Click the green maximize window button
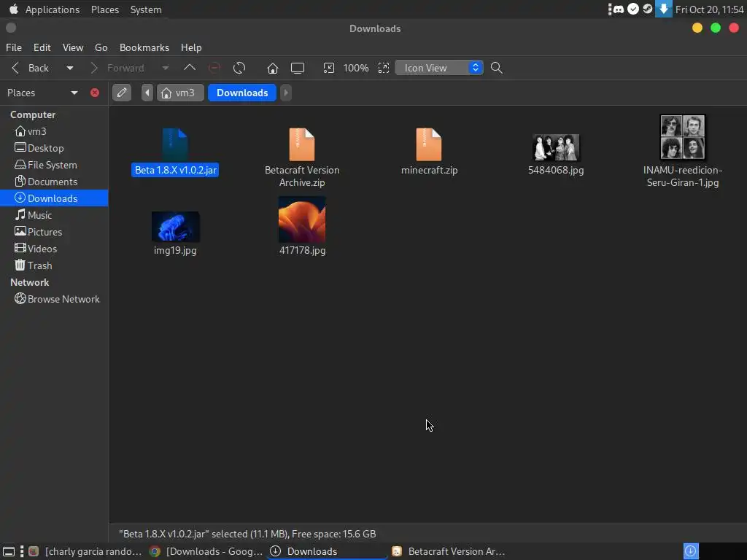This screenshot has height=560, width=747. (716, 28)
